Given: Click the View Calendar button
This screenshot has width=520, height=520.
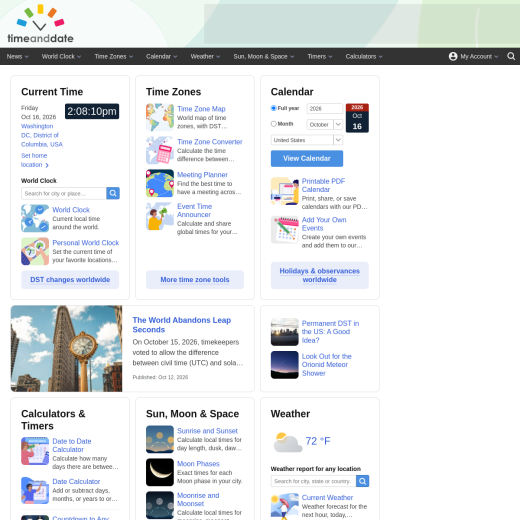Looking at the screenshot, I should tap(307, 159).
